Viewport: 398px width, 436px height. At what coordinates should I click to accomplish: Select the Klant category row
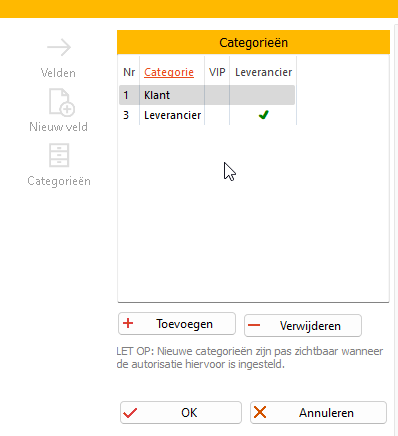coord(207,95)
